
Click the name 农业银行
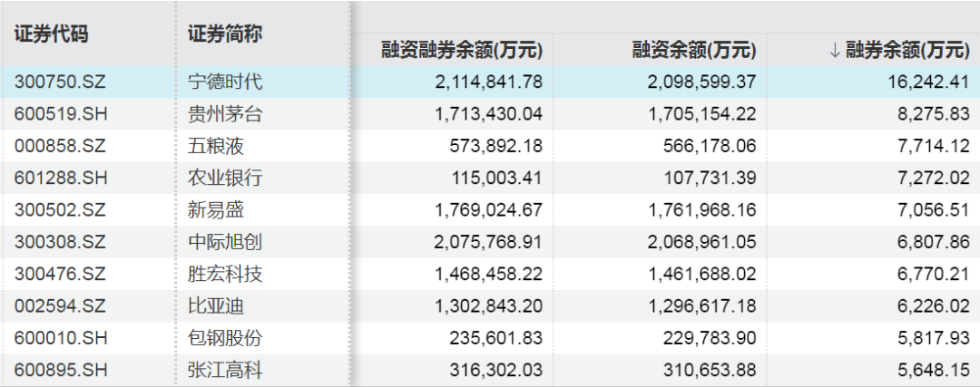click(225, 178)
